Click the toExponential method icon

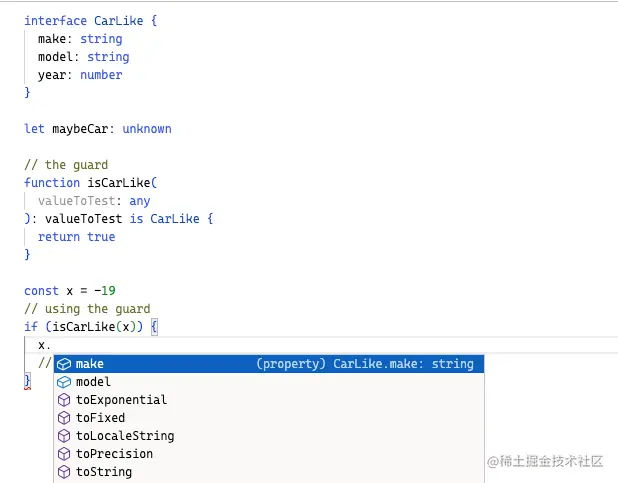(x=64, y=400)
